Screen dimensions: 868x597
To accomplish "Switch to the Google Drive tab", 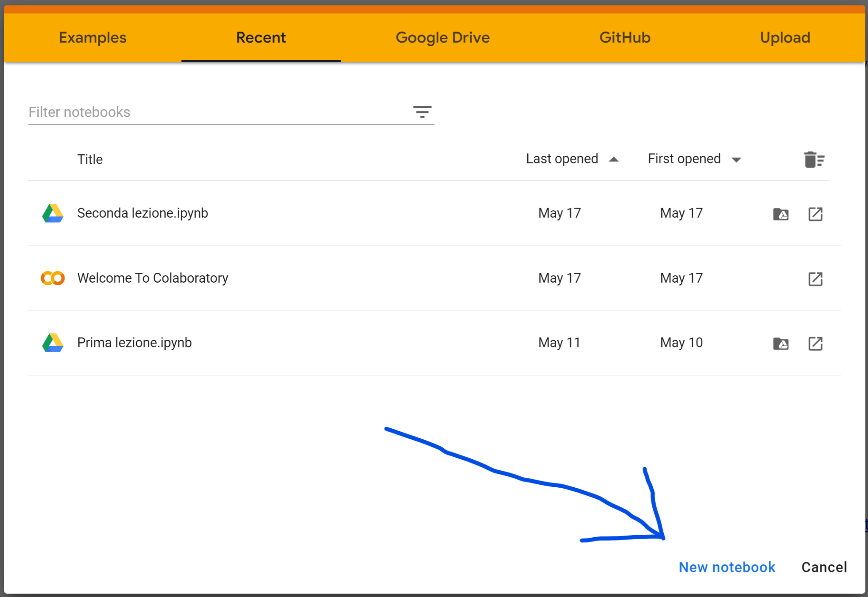I will click(x=442, y=38).
